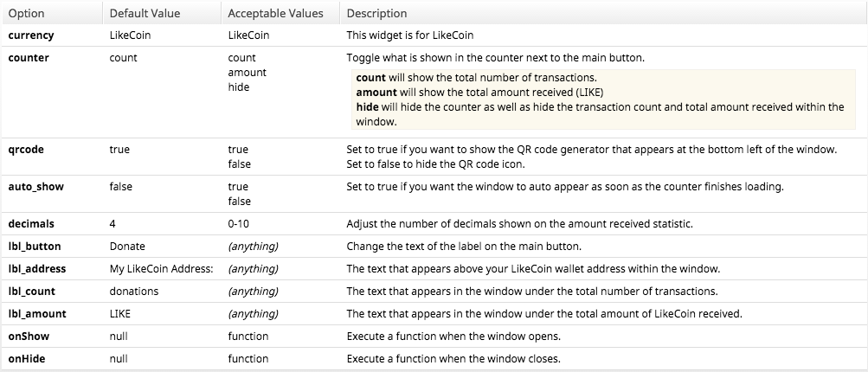Image resolution: width=868 pixels, height=372 pixels.
Task: Click the decimals default value '4'
Action: click(x=113, y=224)
